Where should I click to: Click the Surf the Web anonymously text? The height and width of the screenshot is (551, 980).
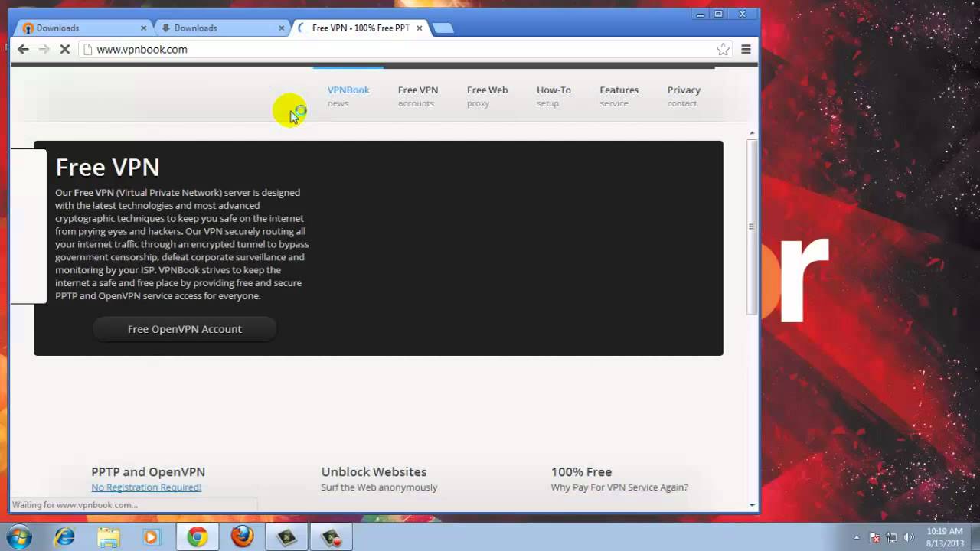click(379, 487)
